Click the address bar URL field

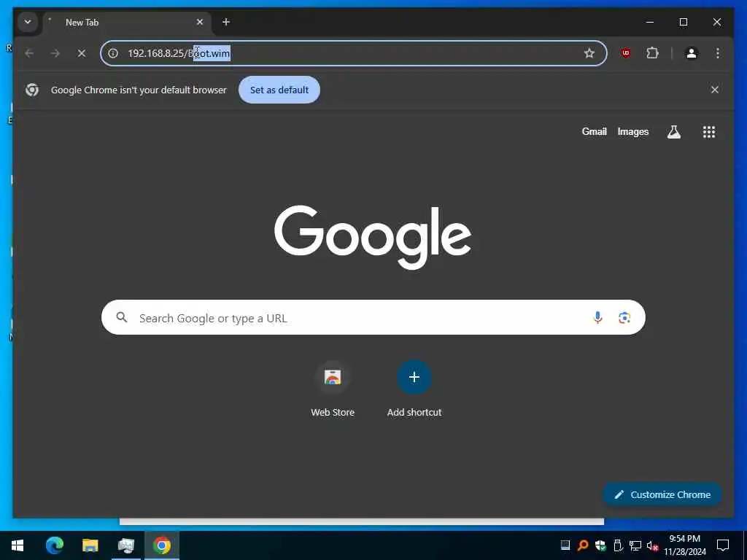[x=354, y=53]
